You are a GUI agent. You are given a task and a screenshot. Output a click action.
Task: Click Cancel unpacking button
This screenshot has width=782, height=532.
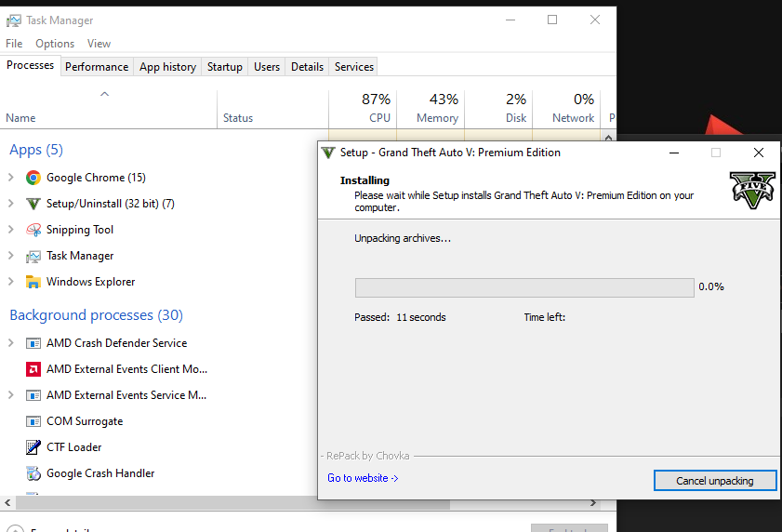click(715, 481)
